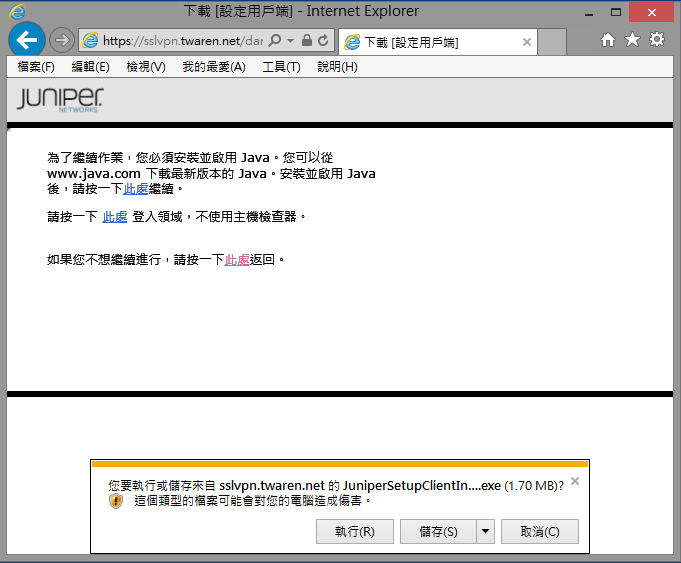The height and width of the screenshot is (563, 681).
Task: Open the 工具(T) menu
Action: click(281, 67)
